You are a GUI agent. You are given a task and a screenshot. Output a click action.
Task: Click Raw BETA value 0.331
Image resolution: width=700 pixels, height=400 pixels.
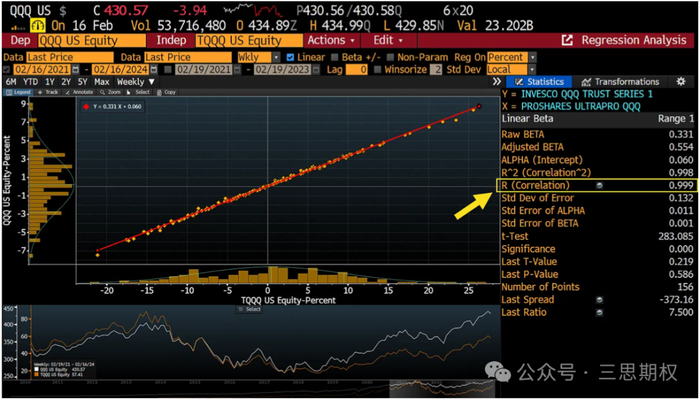coord(683,134)
